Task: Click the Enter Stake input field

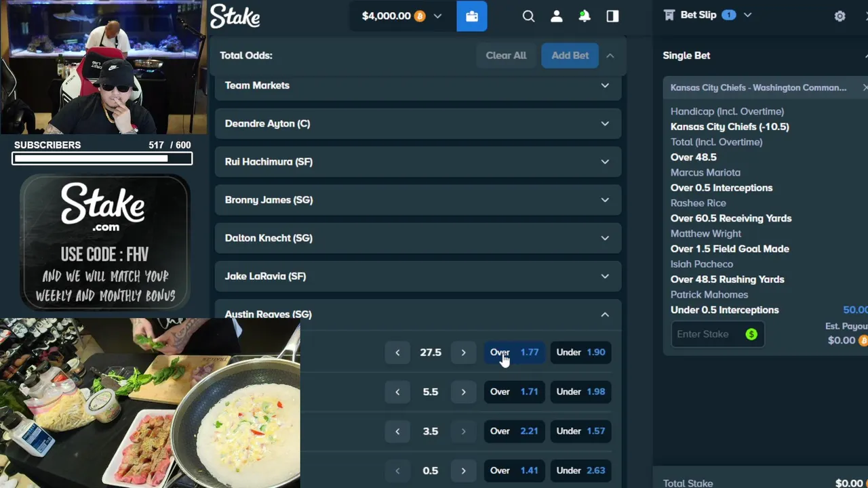Action: click(x=717, y=334)
